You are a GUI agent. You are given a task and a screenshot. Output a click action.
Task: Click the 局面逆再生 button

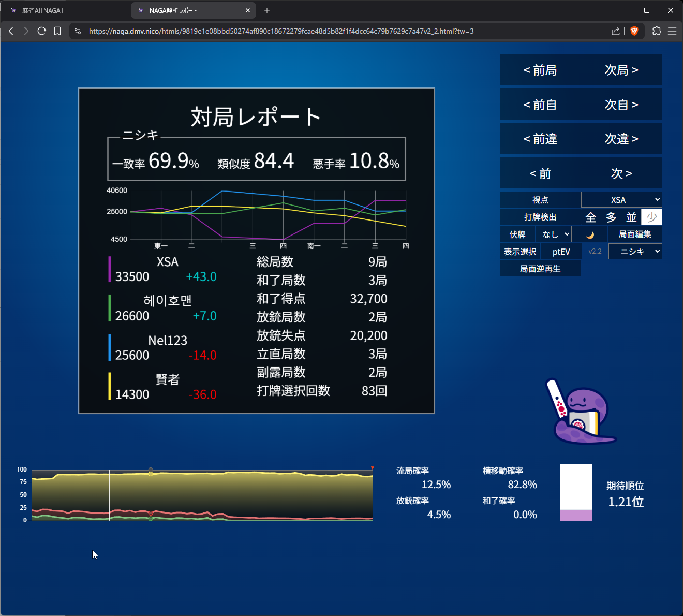[540, 269]
